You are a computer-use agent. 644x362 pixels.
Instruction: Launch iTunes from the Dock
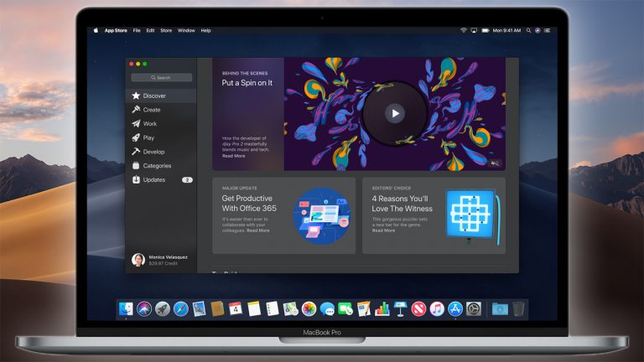click(437, 308)
